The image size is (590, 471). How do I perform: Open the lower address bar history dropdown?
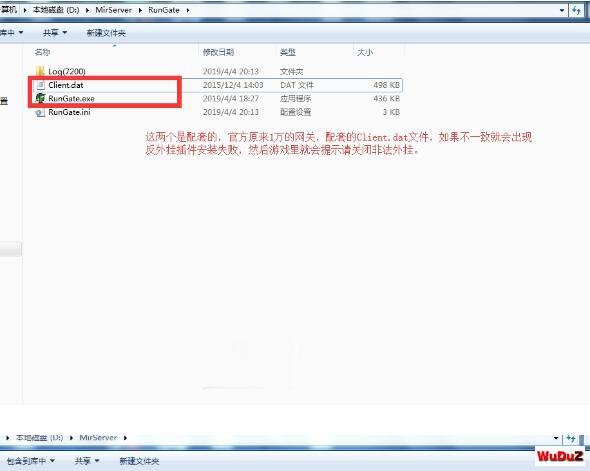tap(556, 438)
